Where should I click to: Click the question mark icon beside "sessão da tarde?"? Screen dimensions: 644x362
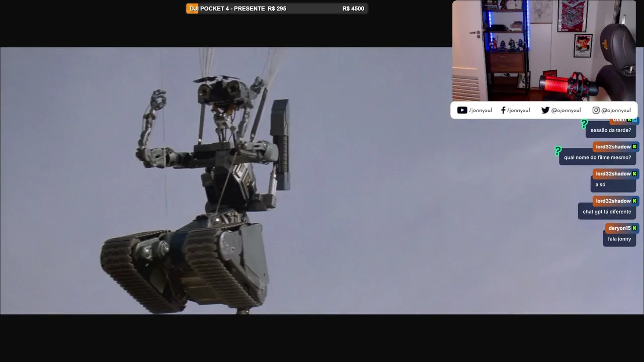point(584,124)
